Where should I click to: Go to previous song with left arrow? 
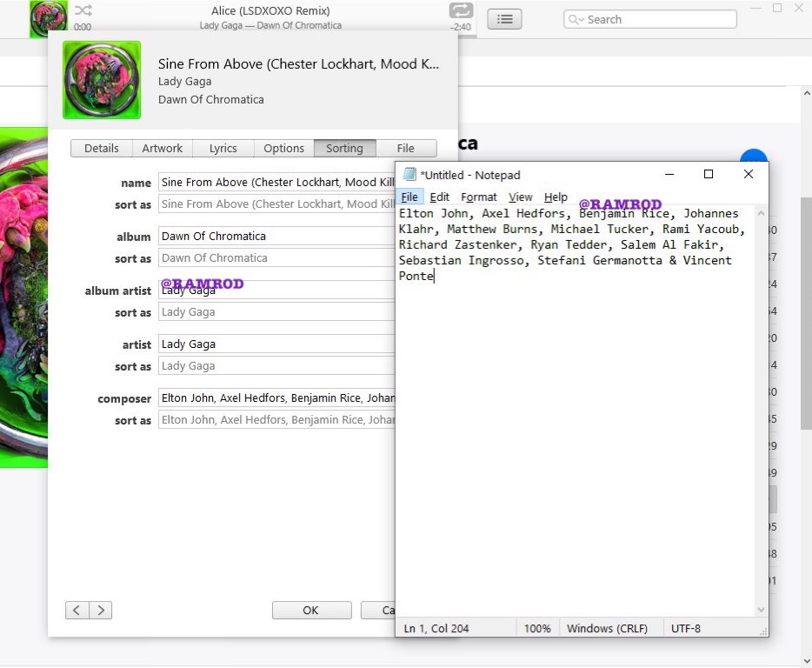77,610
